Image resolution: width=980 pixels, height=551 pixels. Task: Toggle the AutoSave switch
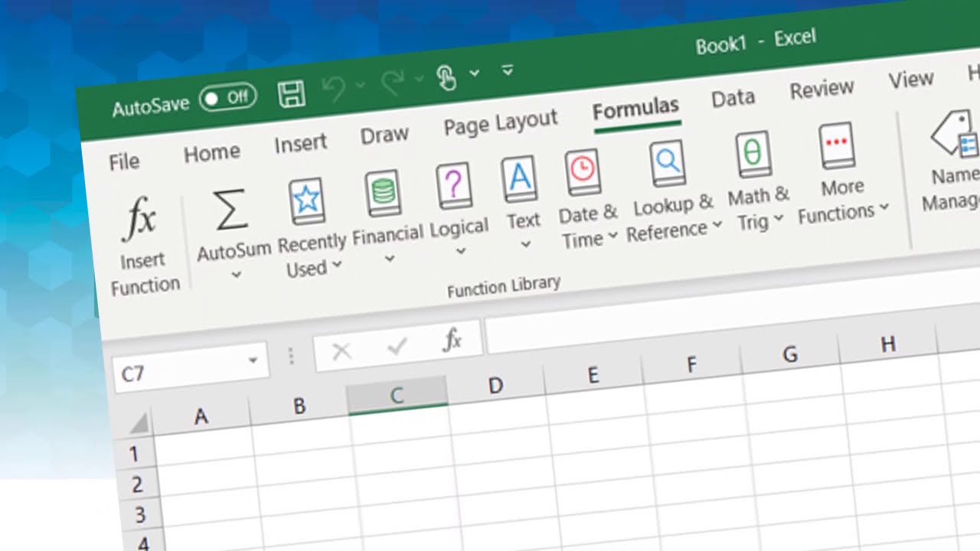click(x=227, y=97)
